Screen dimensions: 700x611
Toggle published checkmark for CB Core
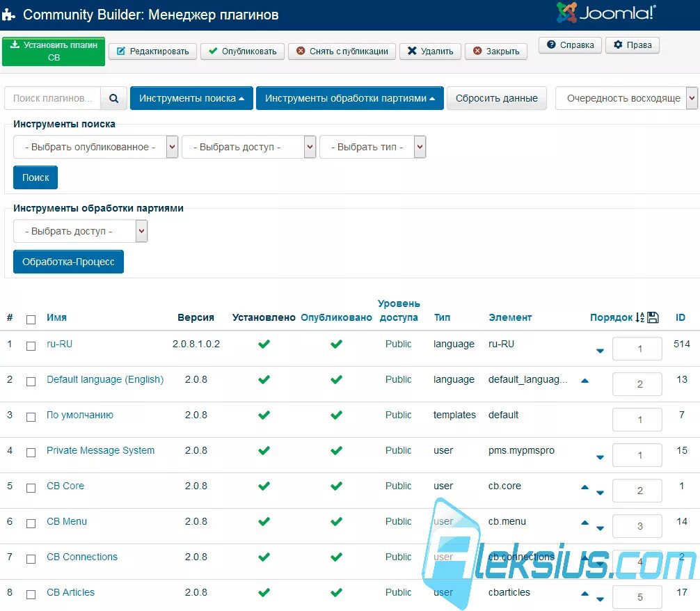[336, 486]
